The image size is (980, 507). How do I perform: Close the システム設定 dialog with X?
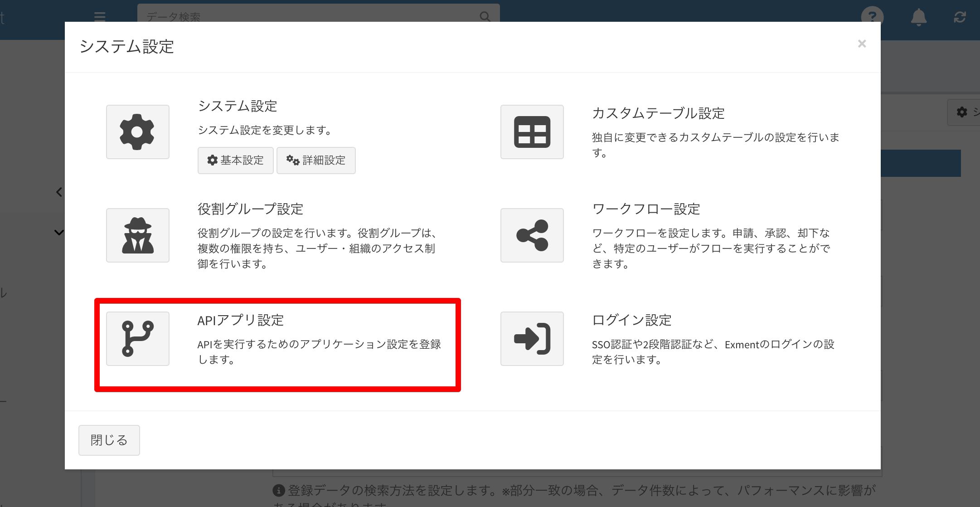(x=862, y=44)
